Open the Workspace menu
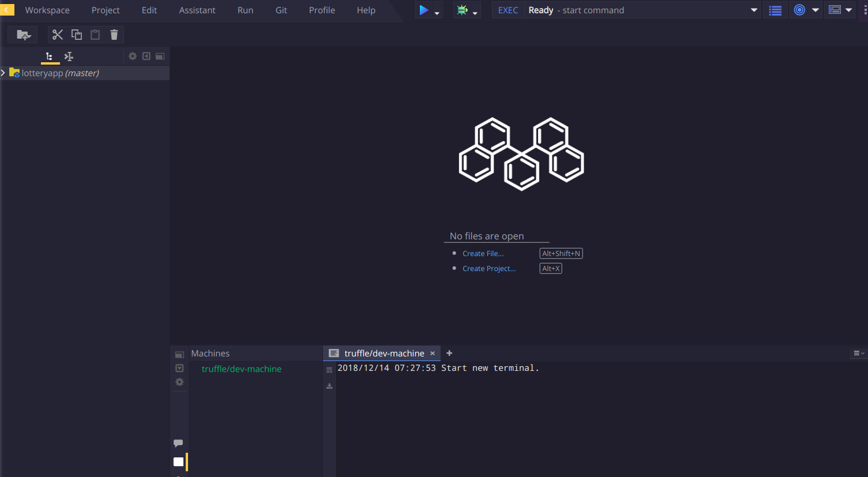 [x=47, y=10]
